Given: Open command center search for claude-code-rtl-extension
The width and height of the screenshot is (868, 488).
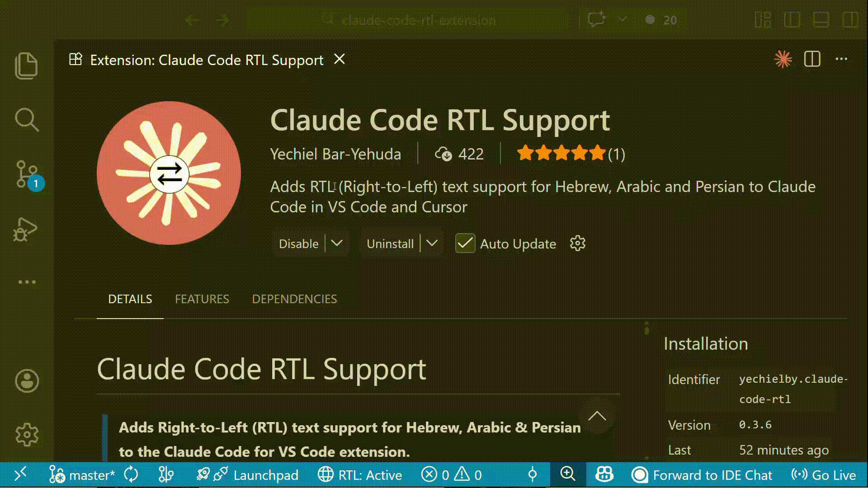Looking at the screenshot, I should pos(409,20).
